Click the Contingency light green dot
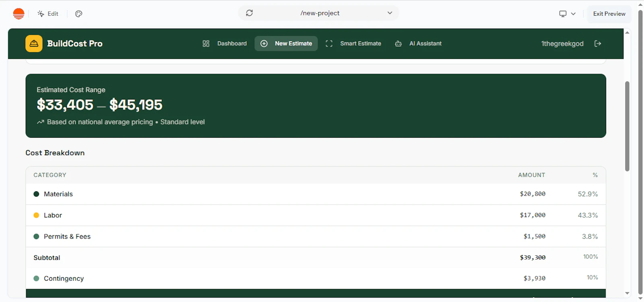Image resolution: width=644 pixels, height=302 pixels. click(36, 279)
